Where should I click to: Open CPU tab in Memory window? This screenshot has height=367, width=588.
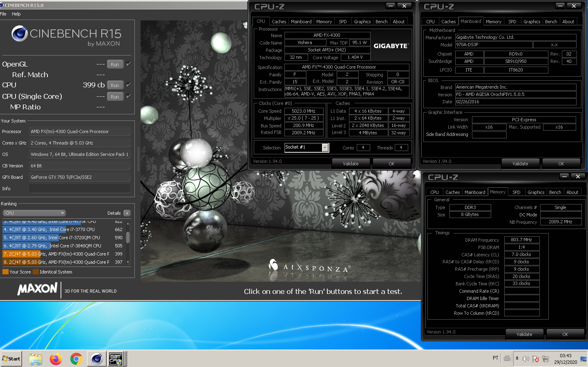(x=435, y=192)
